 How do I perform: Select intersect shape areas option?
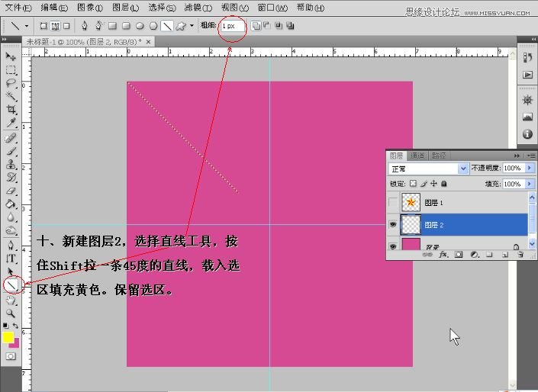tap(279, 26)
